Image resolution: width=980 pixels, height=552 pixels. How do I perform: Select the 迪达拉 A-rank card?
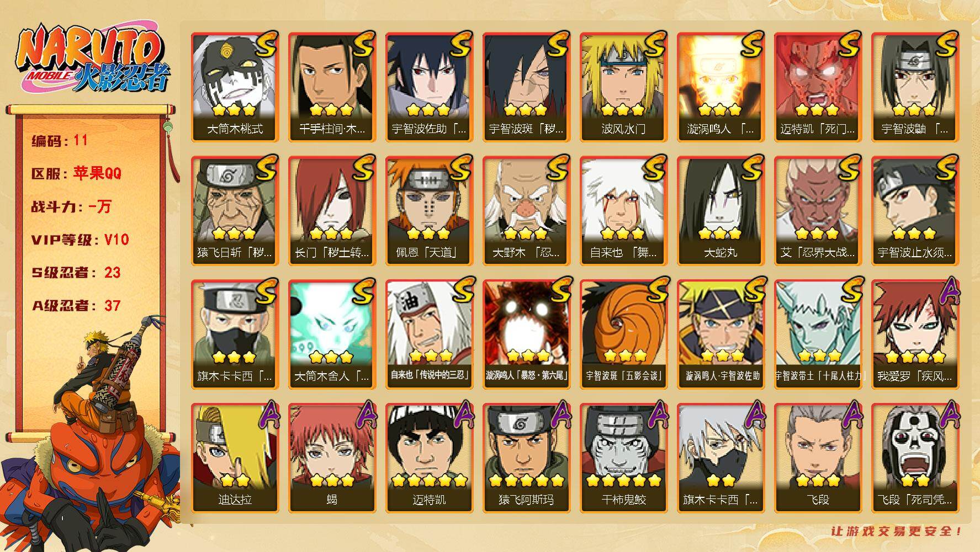(235, 458)
